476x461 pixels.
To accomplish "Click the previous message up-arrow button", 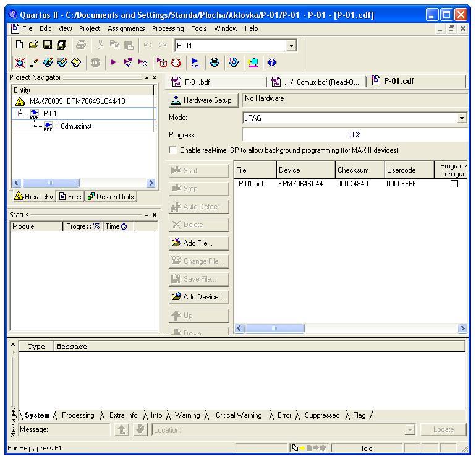I will pos(122,429).
